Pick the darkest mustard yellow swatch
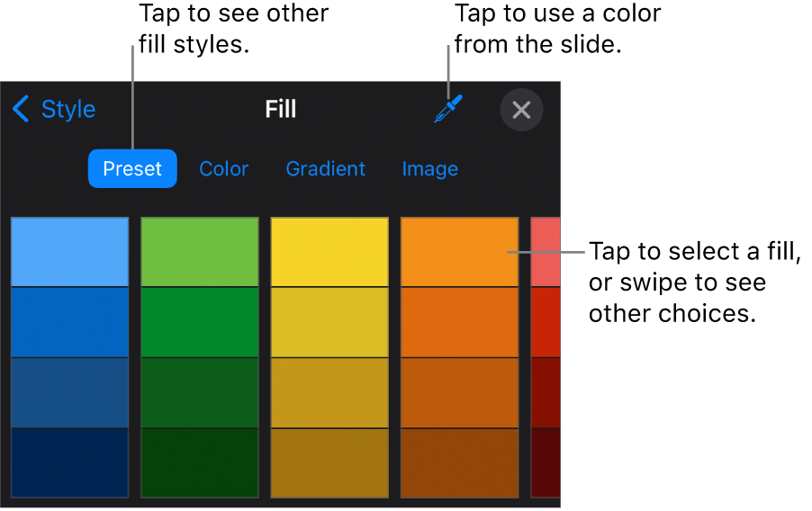This screenshot has width=812, height=511. (329, 462)
